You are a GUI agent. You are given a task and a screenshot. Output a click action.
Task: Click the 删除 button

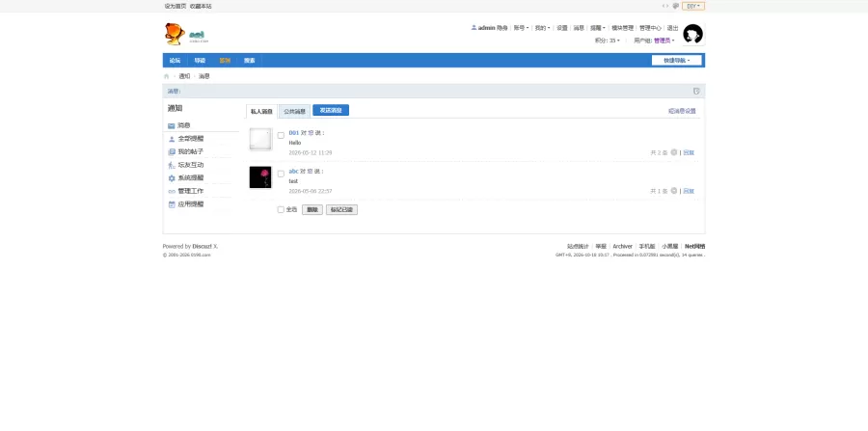click(x=312, y=209)
